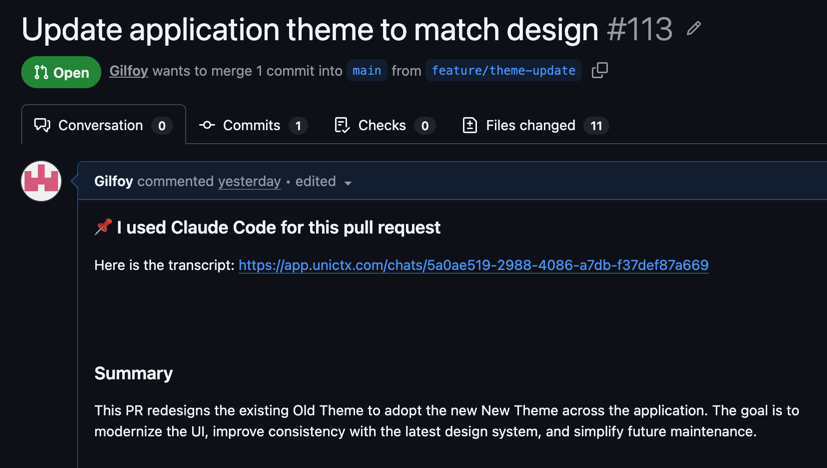Select the main base branch label

[x=367, y=70]
